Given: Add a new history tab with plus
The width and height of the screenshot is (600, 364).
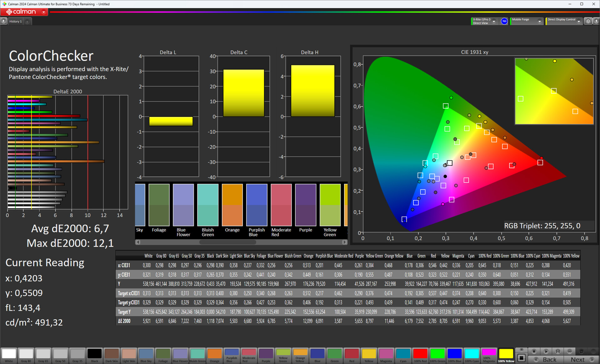Looking at the screenshot, I should click(x=27, y=22).
